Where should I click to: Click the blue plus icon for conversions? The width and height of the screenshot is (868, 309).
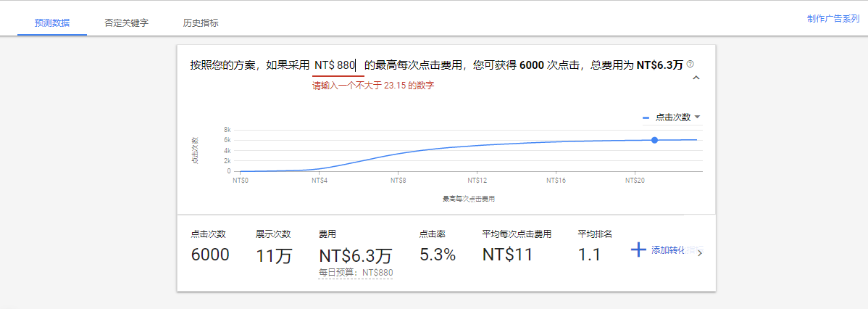[x=638, y=250]
